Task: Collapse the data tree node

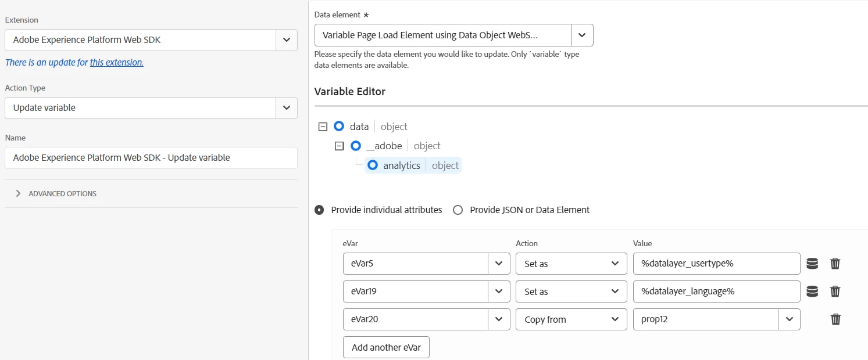Action: [x=323, y=127]
